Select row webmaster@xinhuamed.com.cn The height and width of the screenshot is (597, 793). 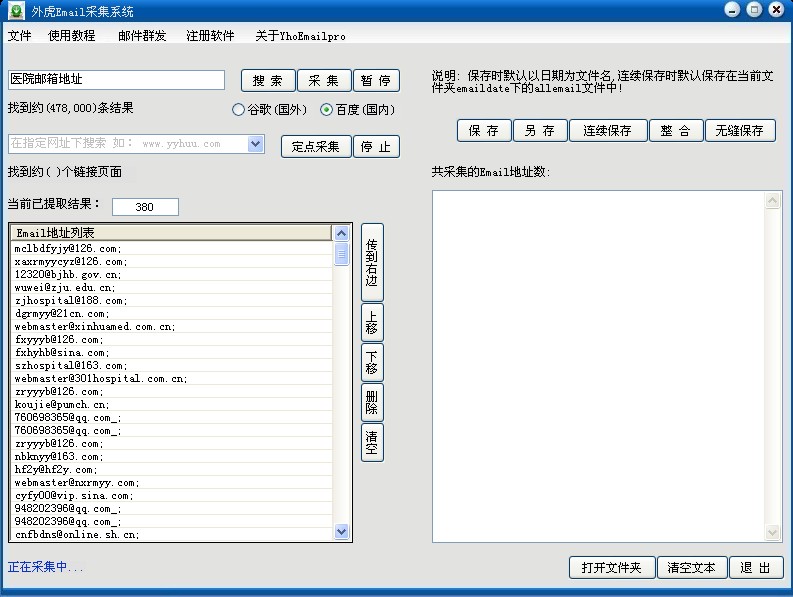coord(171,326)
